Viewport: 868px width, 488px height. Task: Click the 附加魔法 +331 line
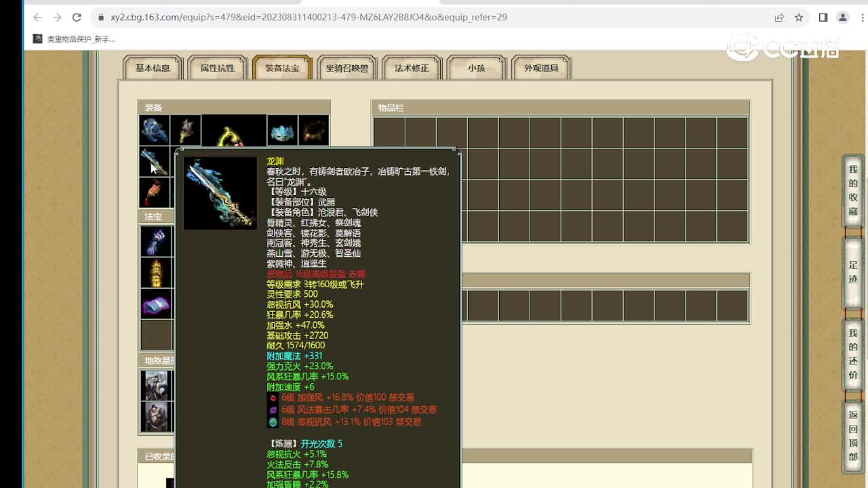(294, 356)
